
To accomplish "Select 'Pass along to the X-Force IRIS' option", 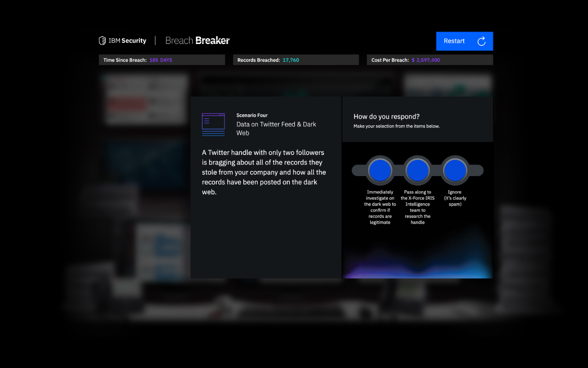I will click(x=417, y=170).
